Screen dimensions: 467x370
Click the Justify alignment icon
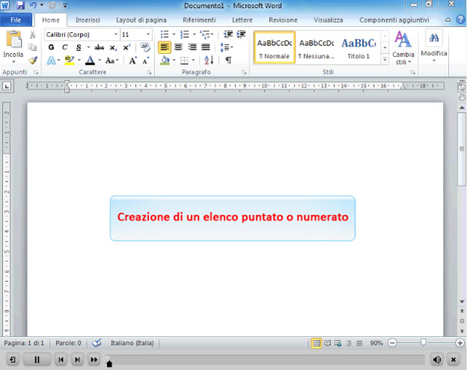click(206, 47)
